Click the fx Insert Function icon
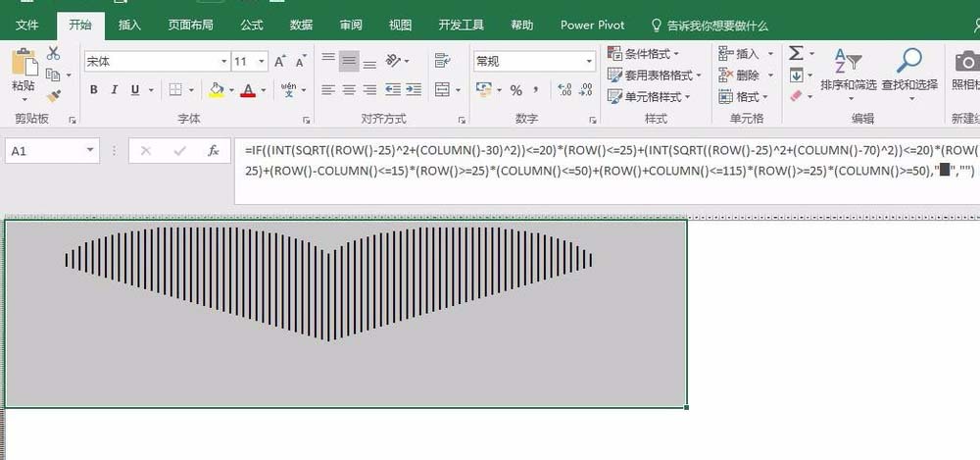The height and width of the screenshot is (460, 980). tap(213, 151)
